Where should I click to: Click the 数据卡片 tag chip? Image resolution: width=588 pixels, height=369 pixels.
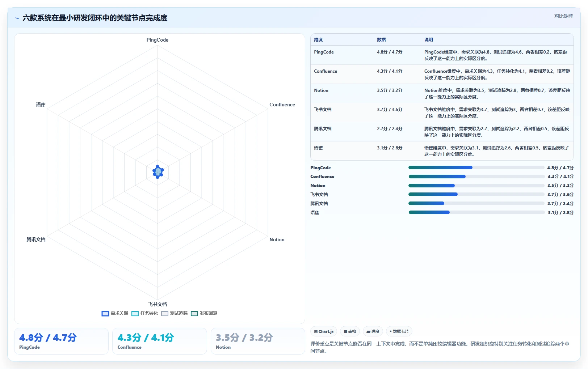(399, 331)
